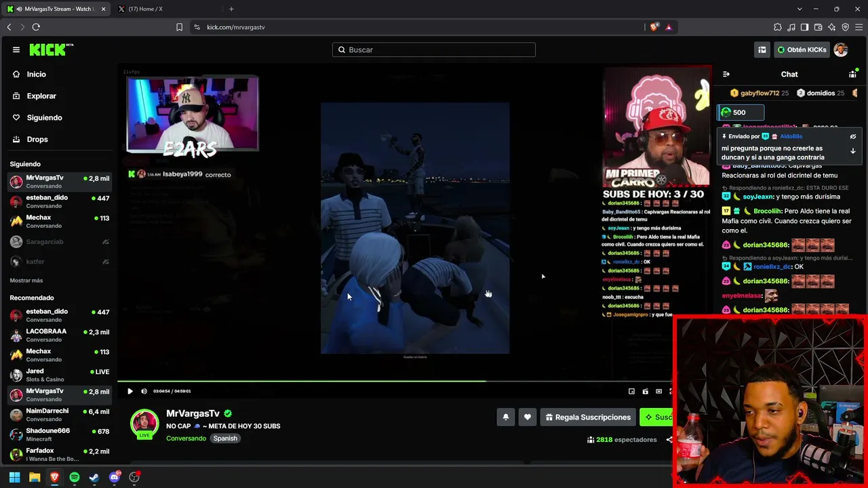Open the media playlist music note icon
This screenshot has width=868, height=488.
pyautogui.click(x=791, y=27)
